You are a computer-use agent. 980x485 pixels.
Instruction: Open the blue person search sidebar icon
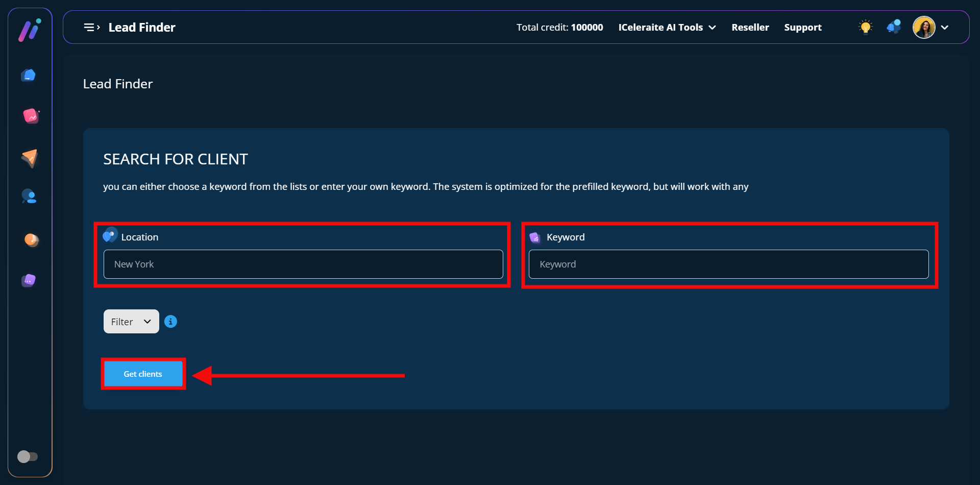[x=29, y=197]
